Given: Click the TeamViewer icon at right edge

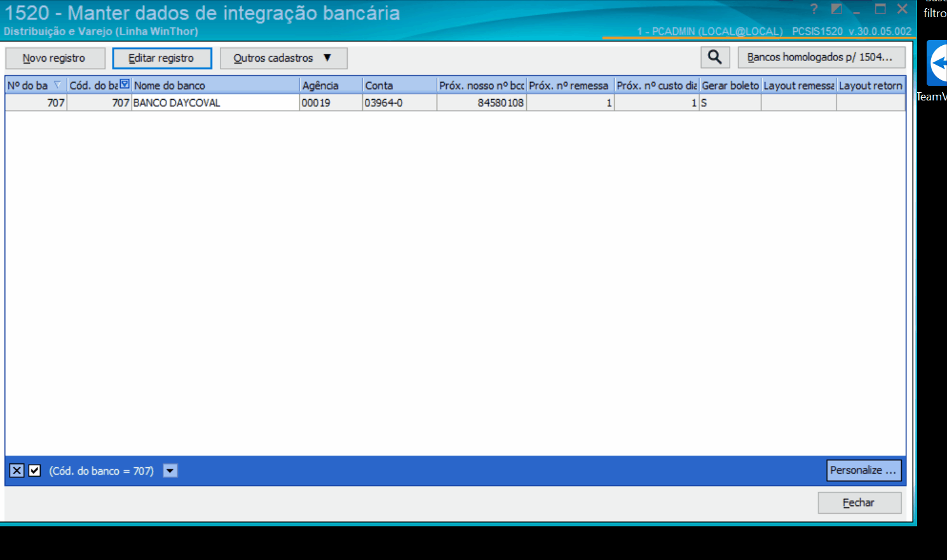Looking at the screenshot, I should click(x=937, y=63).
